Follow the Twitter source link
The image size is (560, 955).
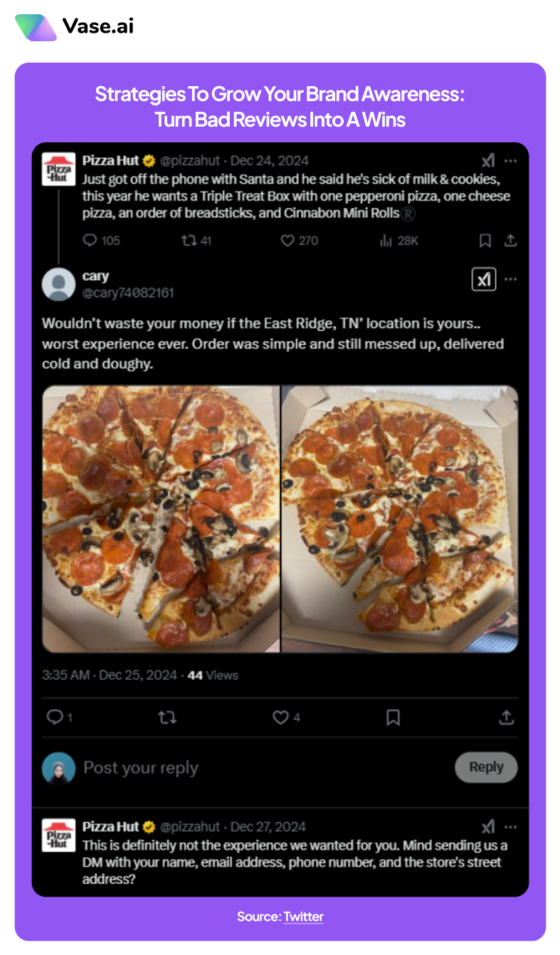[303, 917]
